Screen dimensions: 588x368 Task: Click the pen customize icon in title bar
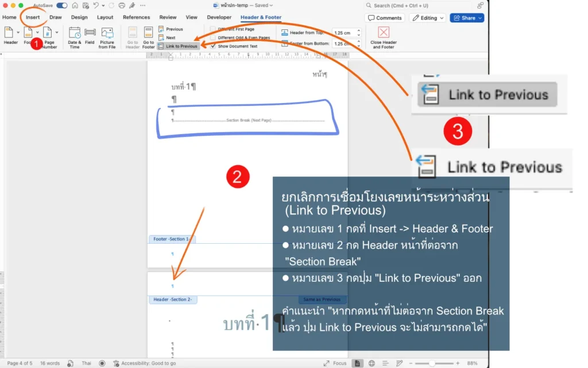pos(132,5)
